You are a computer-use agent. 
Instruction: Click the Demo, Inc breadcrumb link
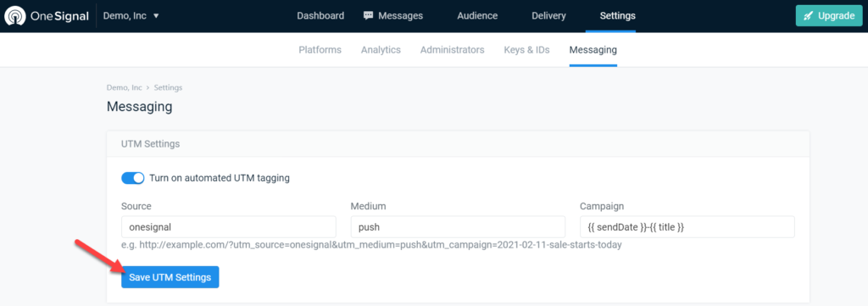pyautogui.click(x=125, y=87)
